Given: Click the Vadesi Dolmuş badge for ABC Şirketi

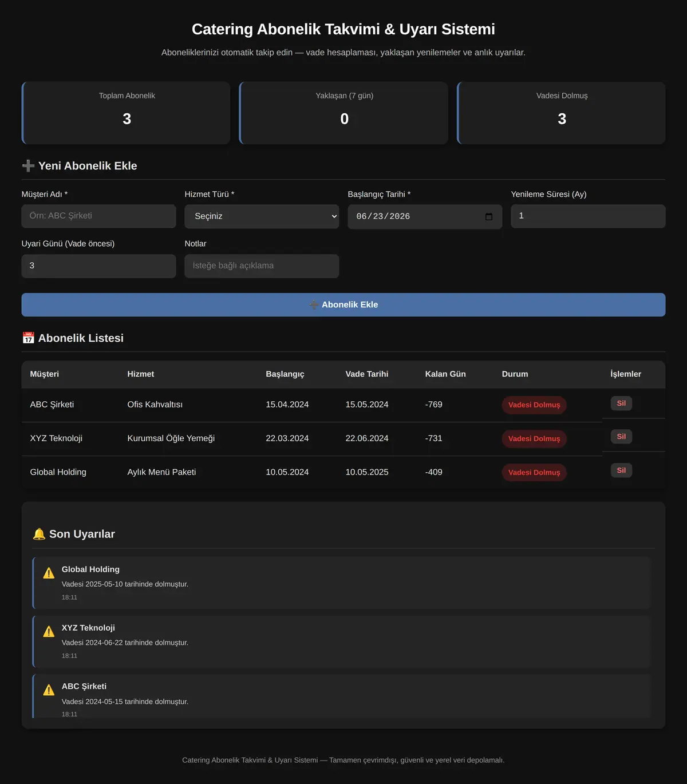Looking at the screenshot, I should (534, 405).
